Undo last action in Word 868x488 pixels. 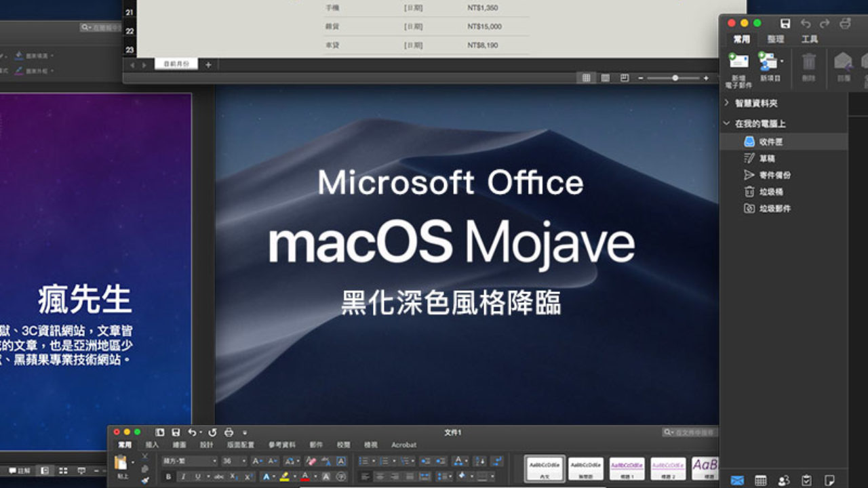click(x=192, y=432)
